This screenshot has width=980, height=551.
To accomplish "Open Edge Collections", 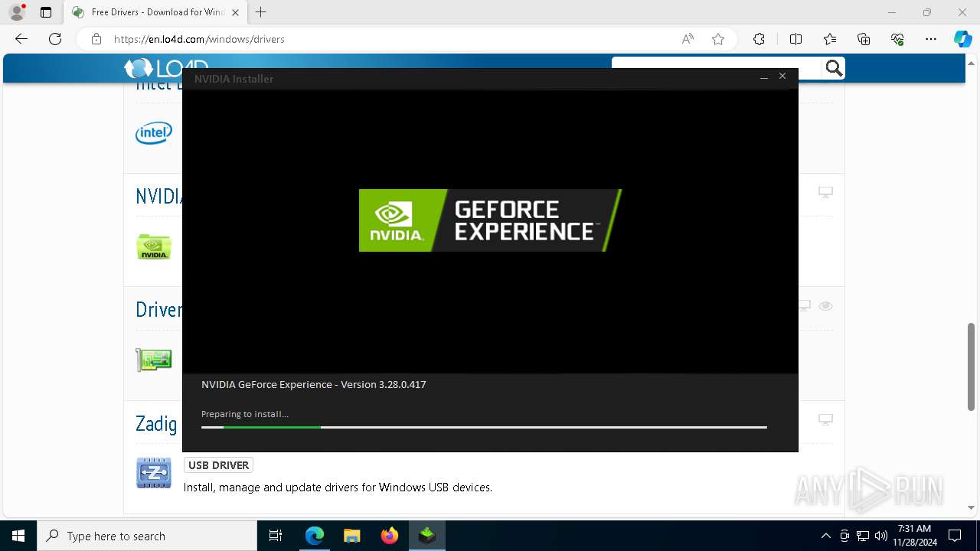I will coord(864,39).
